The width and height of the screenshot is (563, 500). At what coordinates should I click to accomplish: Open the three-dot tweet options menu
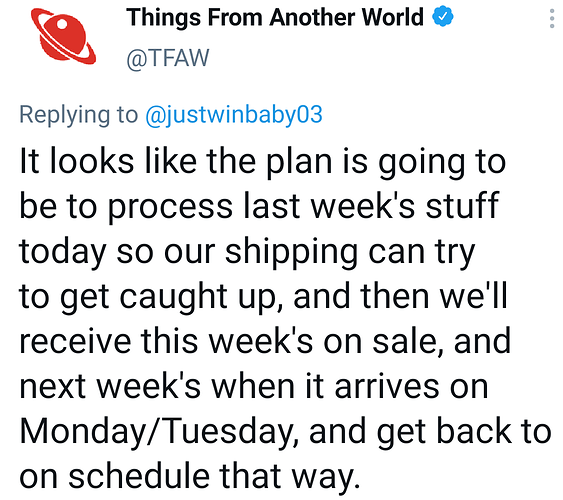click(x=552, y=19)
